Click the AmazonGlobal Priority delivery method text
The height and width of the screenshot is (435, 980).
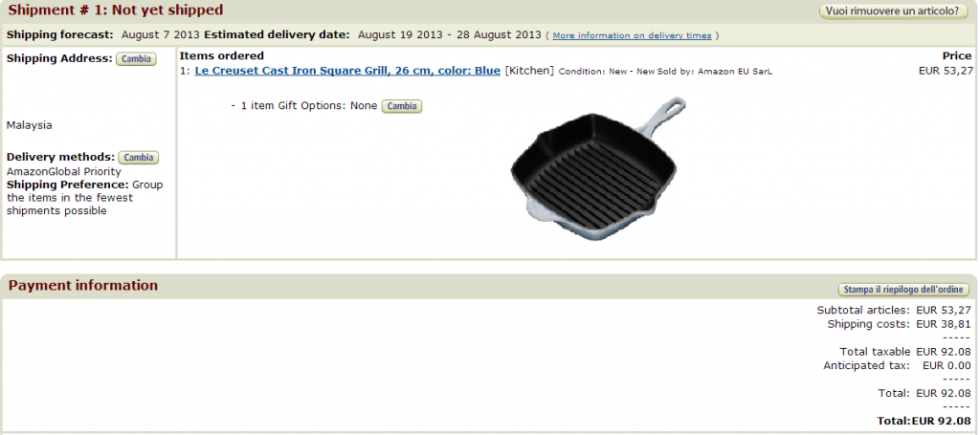[63, 172]
